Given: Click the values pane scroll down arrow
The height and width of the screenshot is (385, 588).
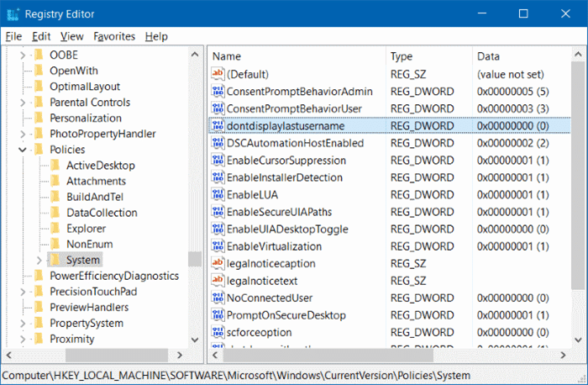Looking at the screenshot, I should [x=578, y=340].
